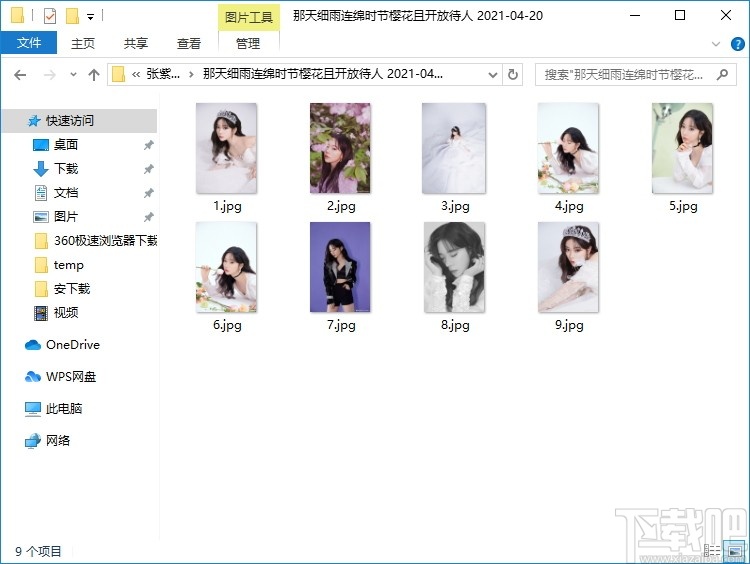The width and height of the screenshot is (750, 564).
Task: Select the 6.jpg thumbnail
Action: pyautogui.click(x=227, y=267)
